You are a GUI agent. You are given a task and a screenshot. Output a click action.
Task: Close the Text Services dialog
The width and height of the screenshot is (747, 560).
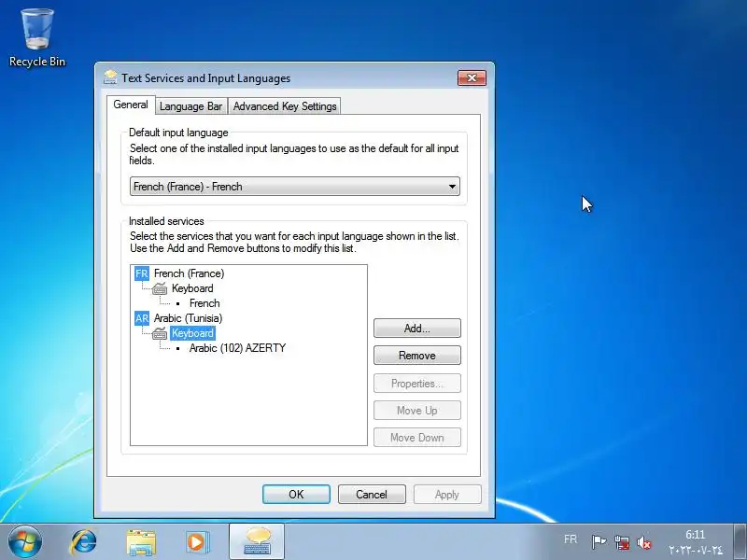pyautogui.click(x=472, y=77)
